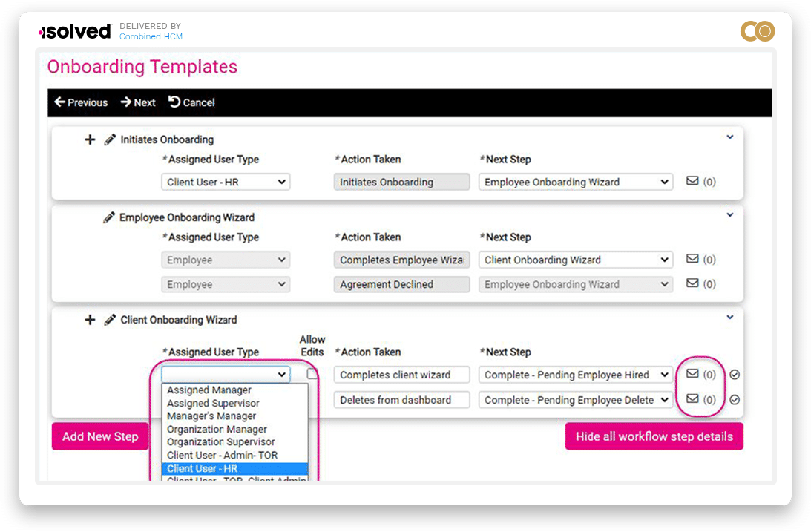The image size is (811, 532).
Task: Edit the Initiates Onboarding step name
Action: 110,139
